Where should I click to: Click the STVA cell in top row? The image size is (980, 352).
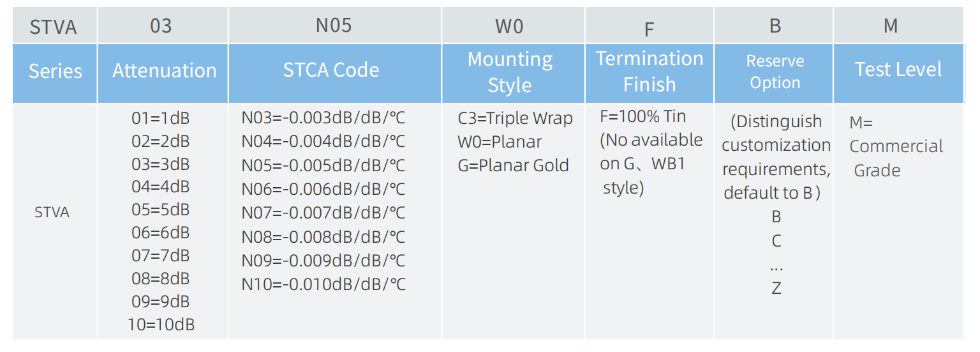click(x=55, y=27)
